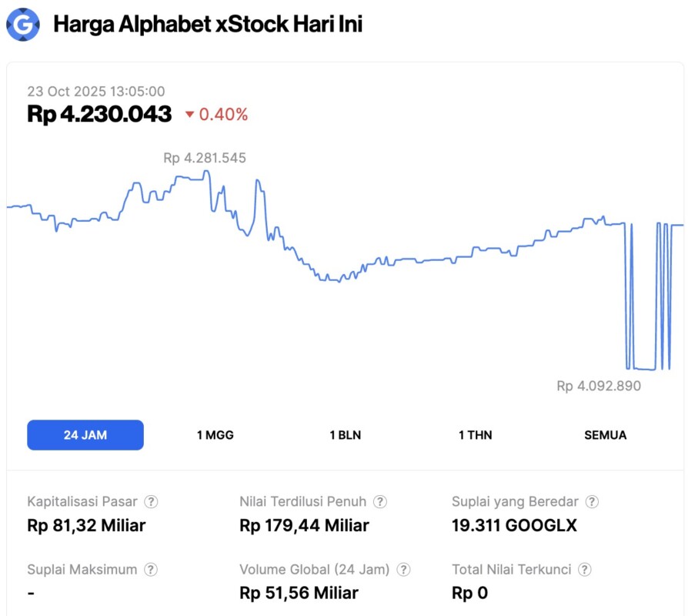Click the Rp 81,32 Miliar market cap value
Image resolution: width=688 pixels, height=616 pixels.
86,526
